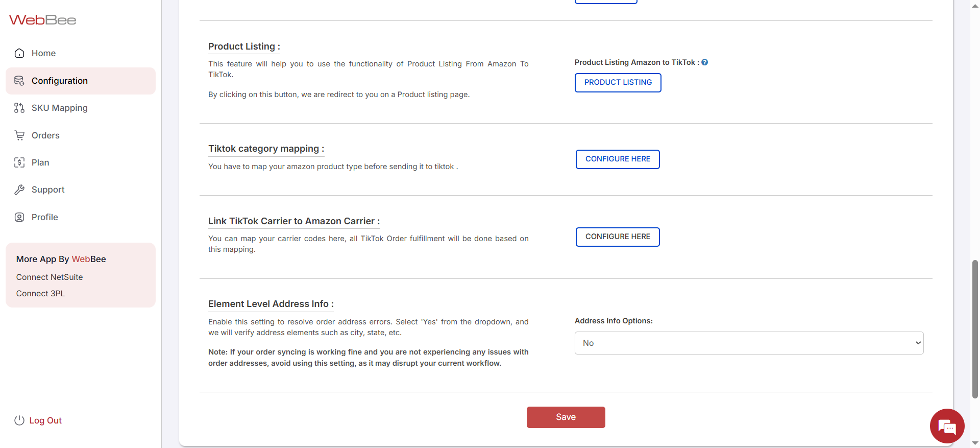
Task: Click CONFIGURE HERE for carrier linking
Action: (x=618, y=237)
